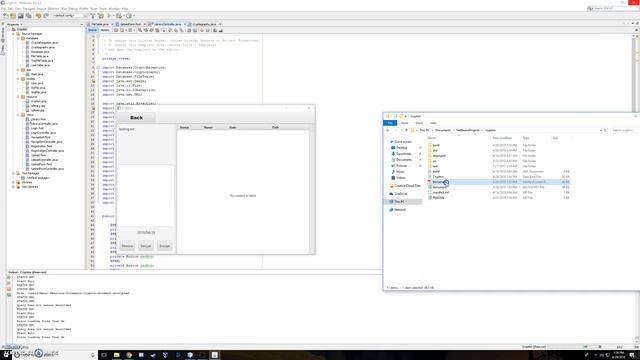Image resolution: width=640 pixels, height=360 pixels.
Task: Click the green Run Project icon
Action: pyautogui.click(x=109, y=16)
